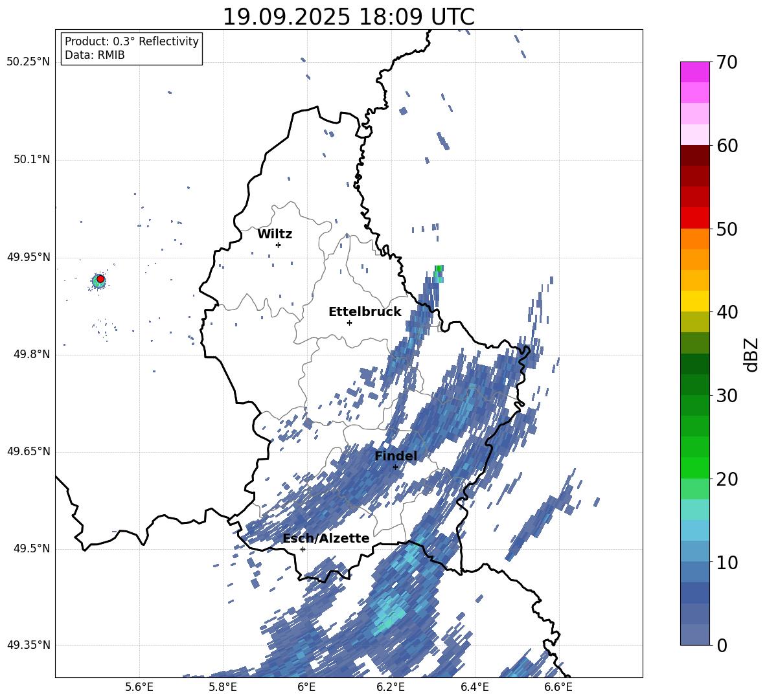Click the Findel station cross marker

point(395,468)
